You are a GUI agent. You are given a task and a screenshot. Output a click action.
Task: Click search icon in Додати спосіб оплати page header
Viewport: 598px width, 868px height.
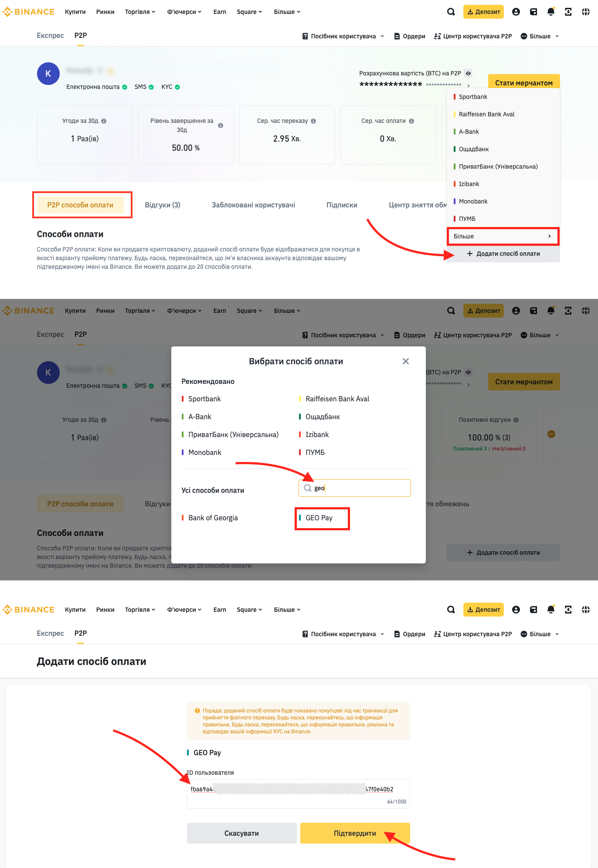point(451,610)
